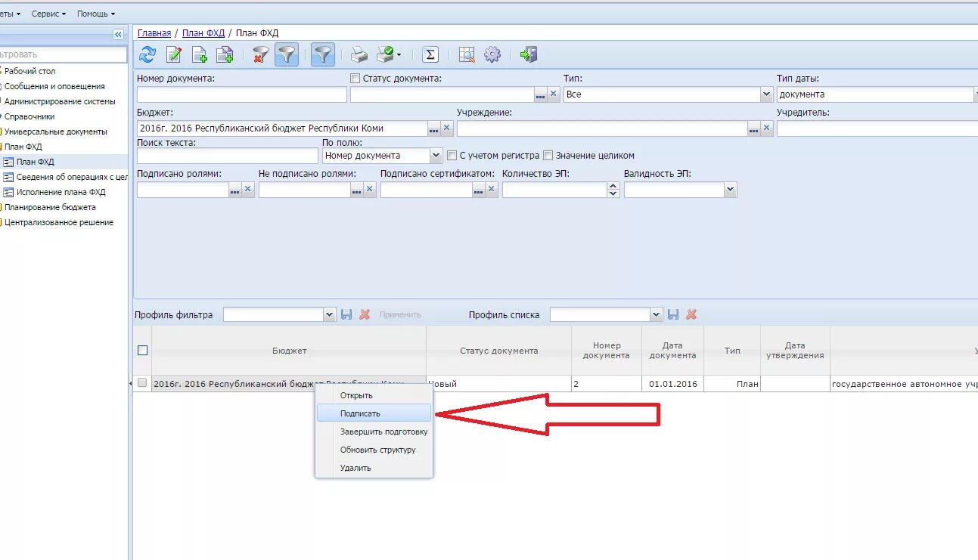Viewport: 978px width, 560px height.
Task: Tick the checkbox of the 2016г. budget row
Action: pos(142,383)
